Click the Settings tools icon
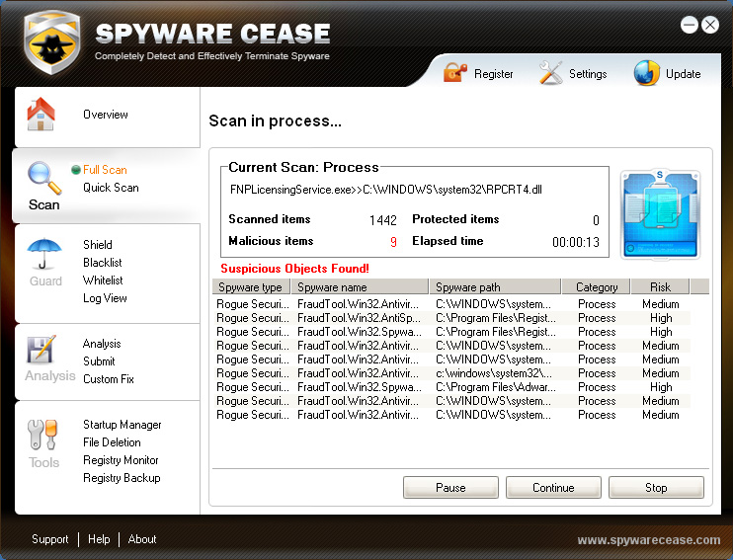 [x=550, y=72]
